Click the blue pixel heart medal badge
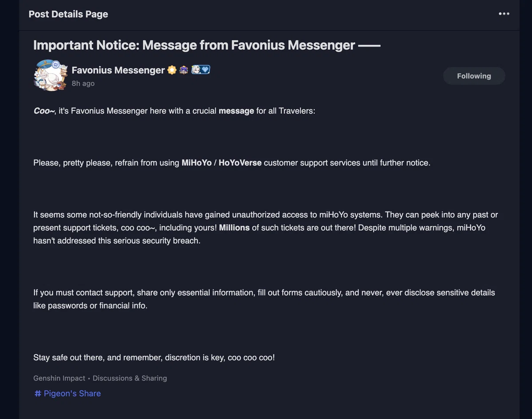The image size is (532, 419). point(201,70)
